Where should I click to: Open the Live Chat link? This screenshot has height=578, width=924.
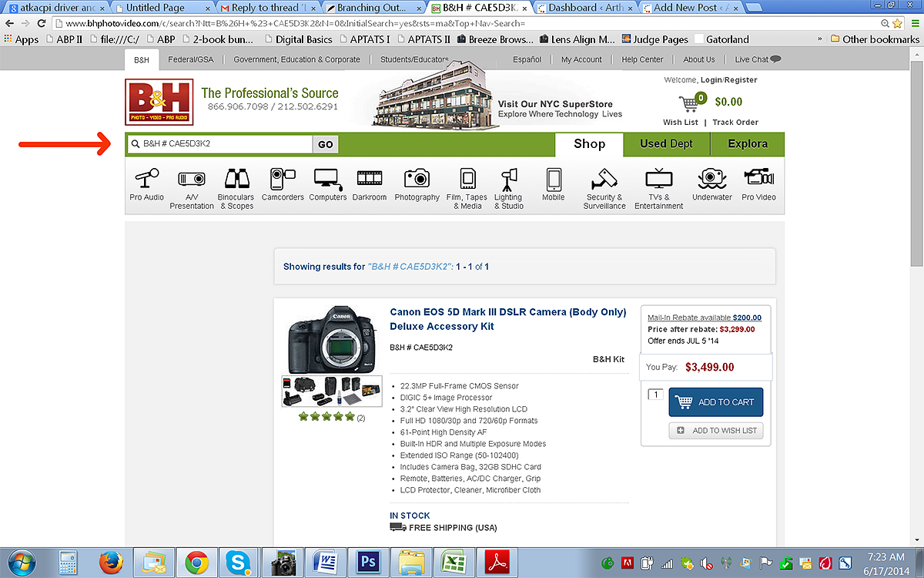pos(758,59)
